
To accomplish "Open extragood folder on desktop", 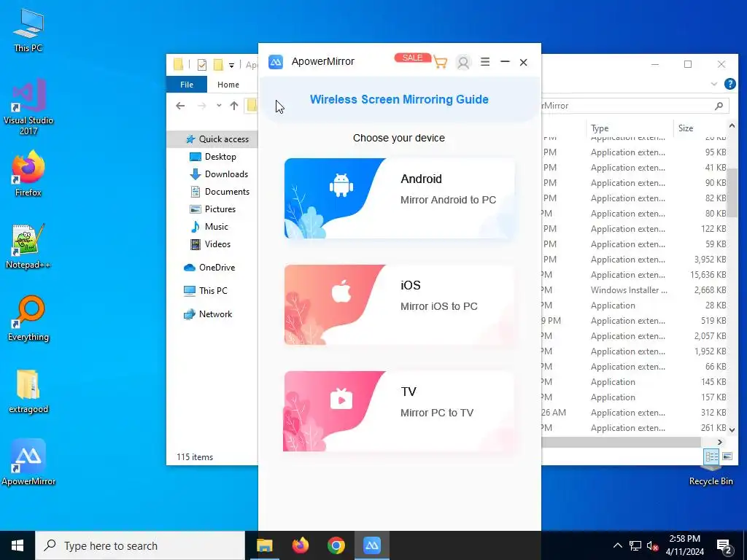I will (x=28, y=391).
